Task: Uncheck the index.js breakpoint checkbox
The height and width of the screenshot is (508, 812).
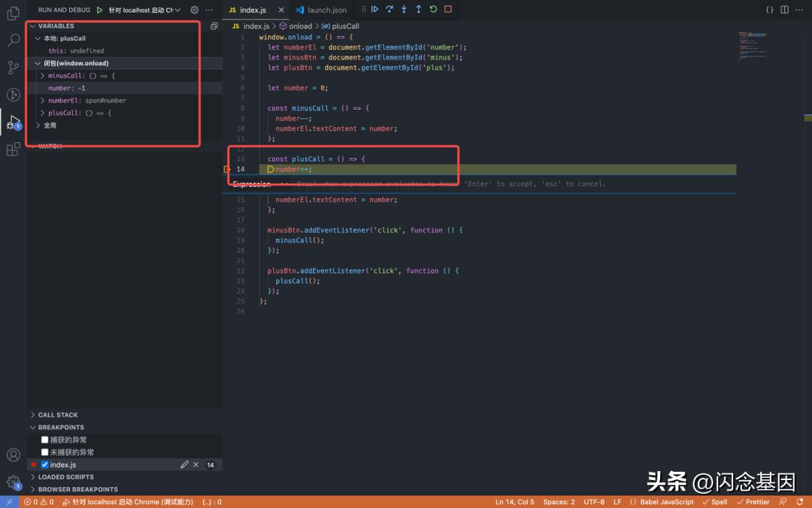Action: click(x=44, y=465)
